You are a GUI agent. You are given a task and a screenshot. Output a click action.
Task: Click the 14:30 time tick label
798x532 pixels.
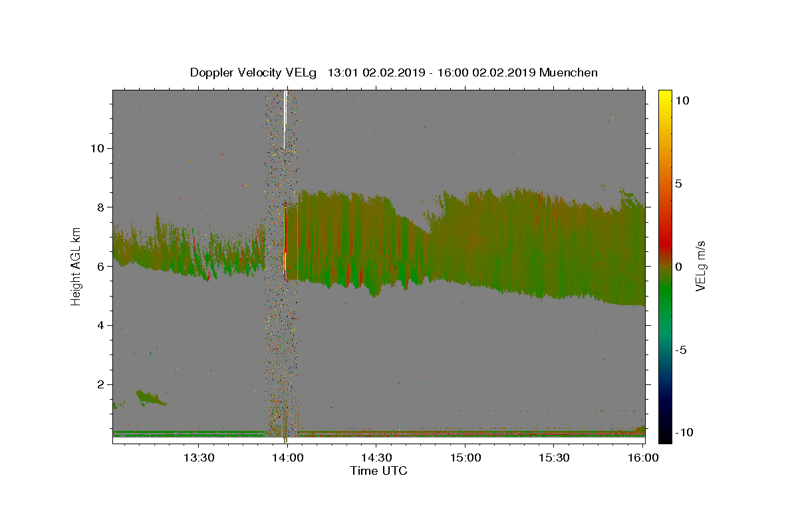click(x=376, y=458)
